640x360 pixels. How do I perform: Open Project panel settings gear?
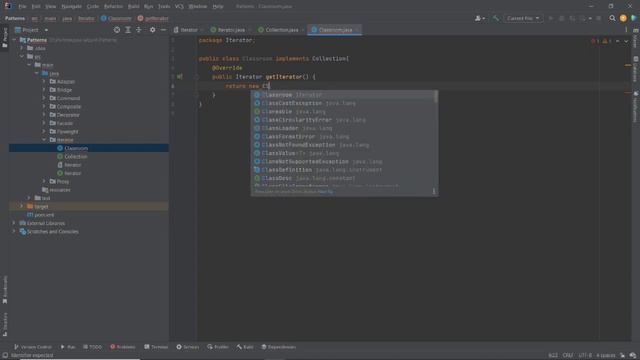[152, 30]
